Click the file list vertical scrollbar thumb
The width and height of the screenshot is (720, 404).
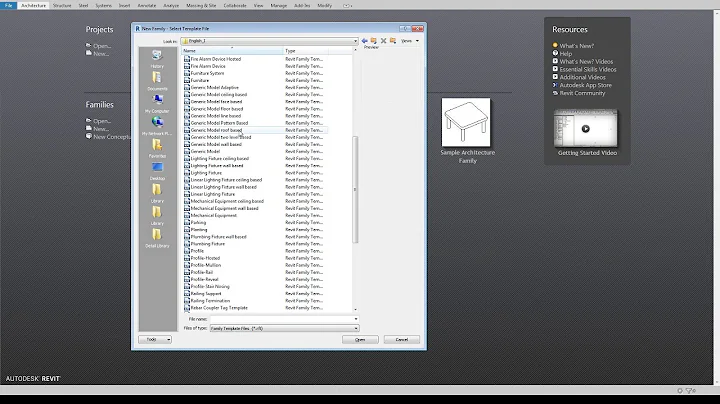click(x=355, y=189)
